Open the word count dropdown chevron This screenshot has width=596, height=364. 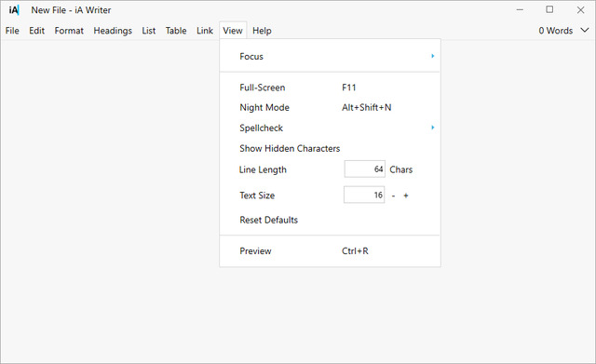(x=585, y=31)
